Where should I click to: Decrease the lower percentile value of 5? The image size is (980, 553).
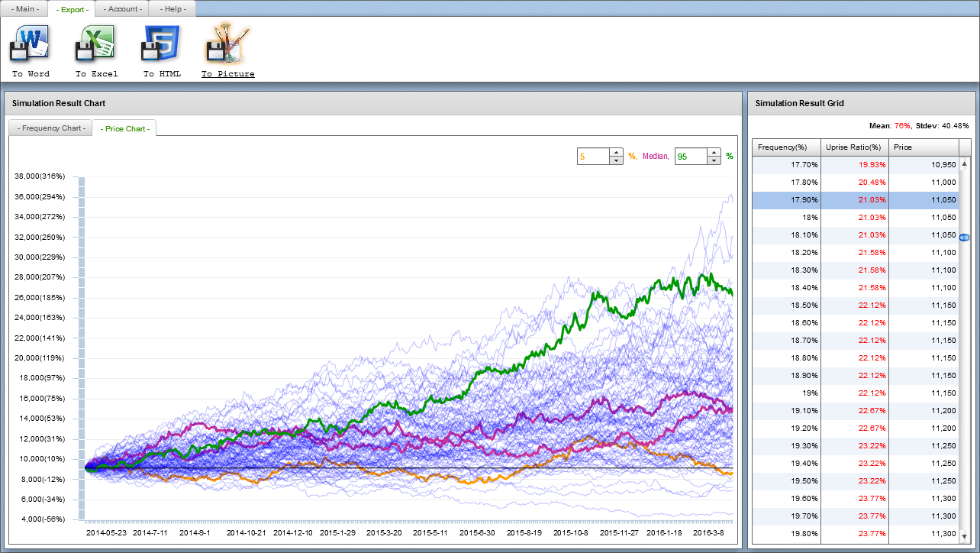616,160
